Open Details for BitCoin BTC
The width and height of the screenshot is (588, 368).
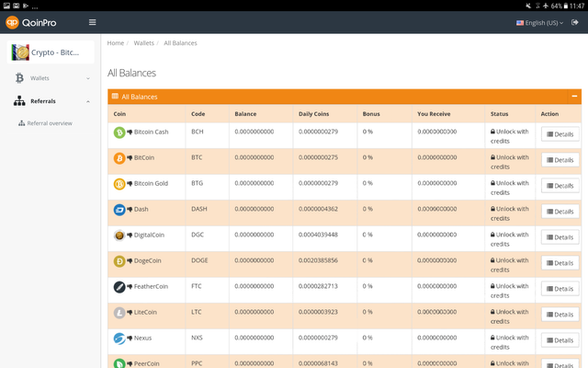point(560,160)
